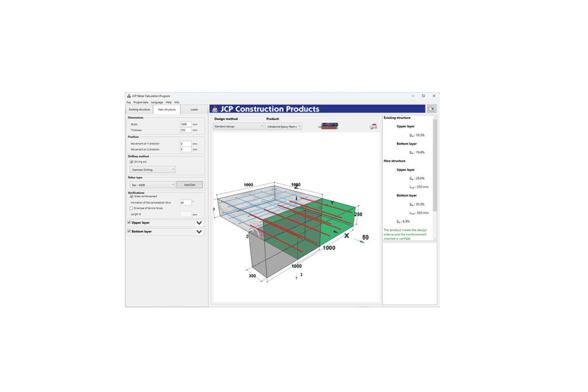Click the Add/Edit rebar button
Screen dimensions: 588x392
(189, 185)
